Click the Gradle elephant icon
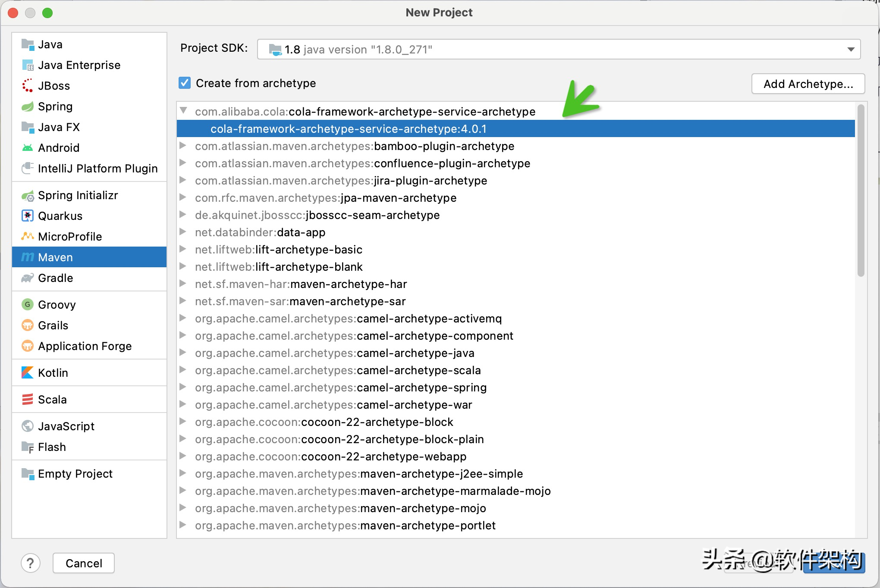The height and width of the screenshot is (588, 880). (x=28, y=278)
